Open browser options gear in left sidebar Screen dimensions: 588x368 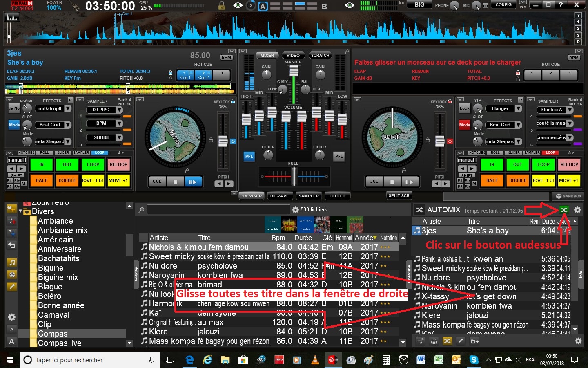tap(12, 317)
